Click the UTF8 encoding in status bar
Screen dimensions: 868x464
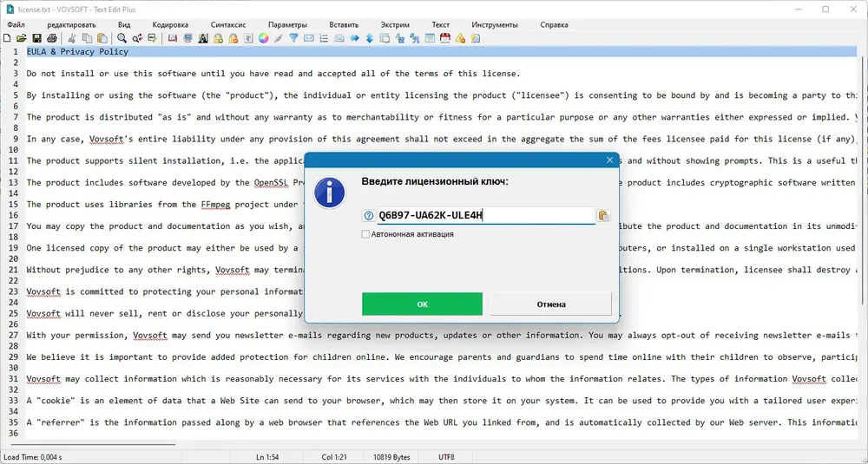(446, 457)
